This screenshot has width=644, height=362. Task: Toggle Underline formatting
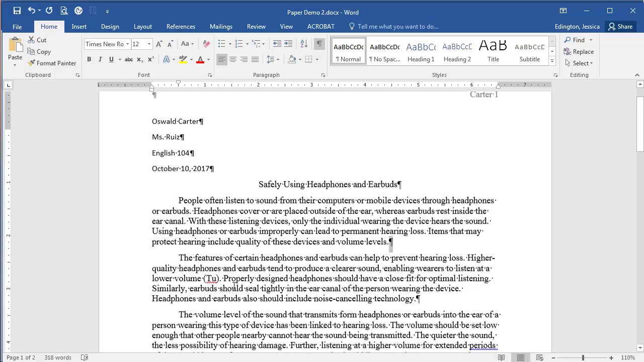(x=111, y=60)
